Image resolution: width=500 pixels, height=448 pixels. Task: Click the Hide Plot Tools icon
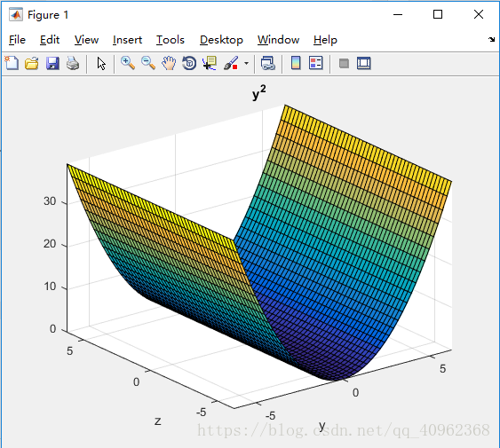click(344, 63)
